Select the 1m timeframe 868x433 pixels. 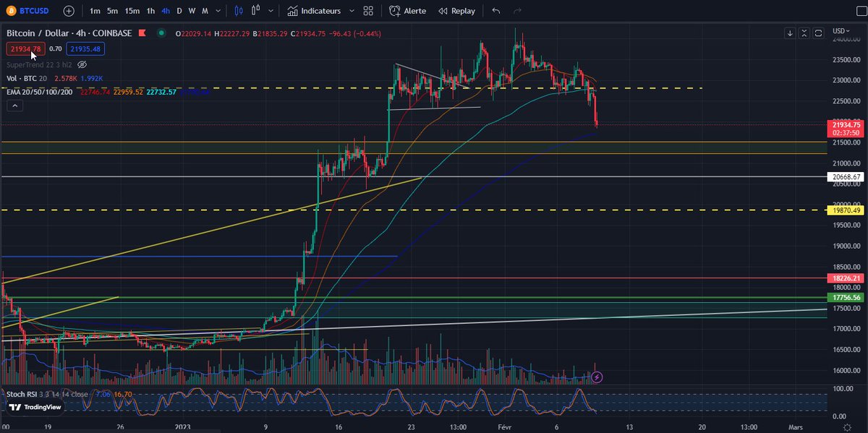95,11
